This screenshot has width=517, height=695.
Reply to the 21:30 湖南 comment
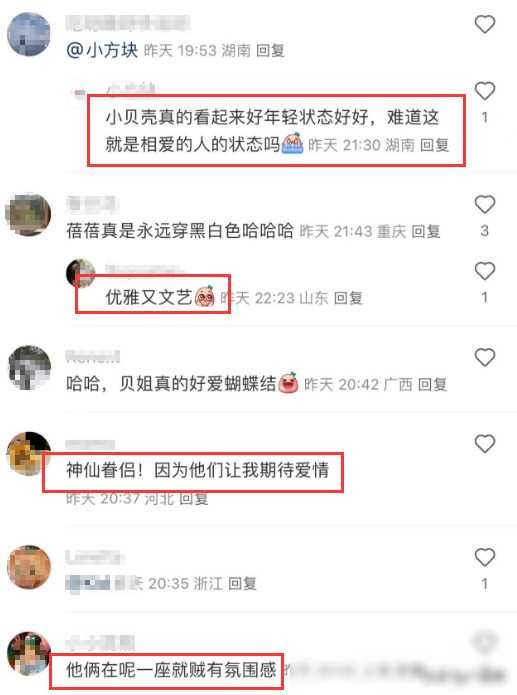coord(434,144)
